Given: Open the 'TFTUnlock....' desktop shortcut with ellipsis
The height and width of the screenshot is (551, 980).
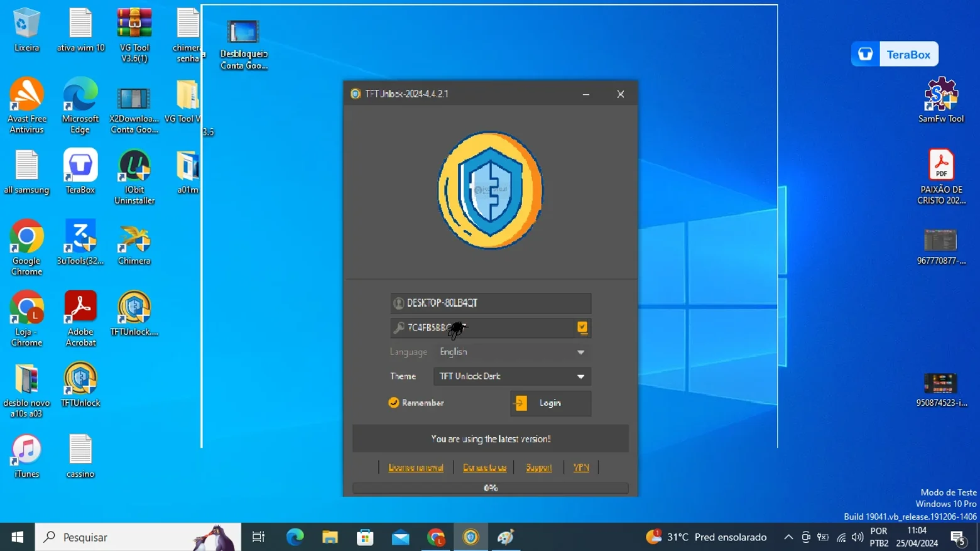Looking at the screenshot, I should [134, 313].
